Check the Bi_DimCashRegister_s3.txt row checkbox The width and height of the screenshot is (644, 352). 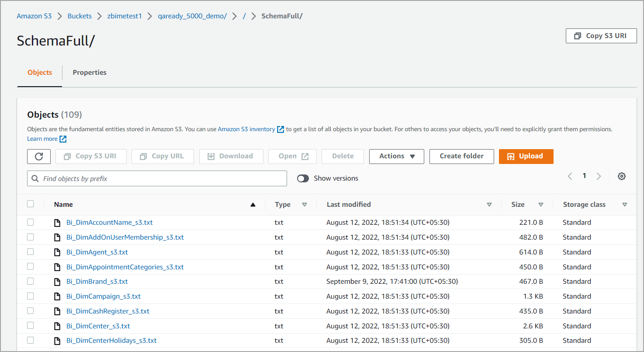point(30,311)
